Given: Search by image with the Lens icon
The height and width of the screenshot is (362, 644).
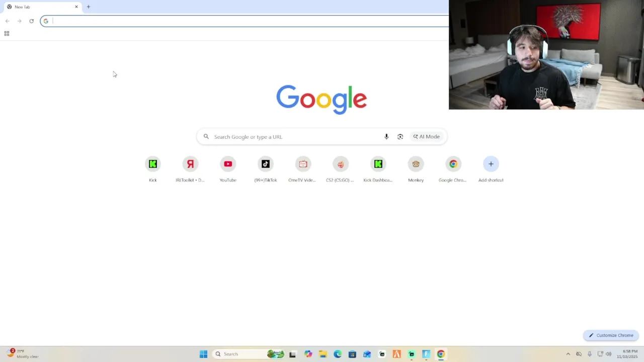Looking at the screenshot, I should pyautogui.click(x=400, y=137).
